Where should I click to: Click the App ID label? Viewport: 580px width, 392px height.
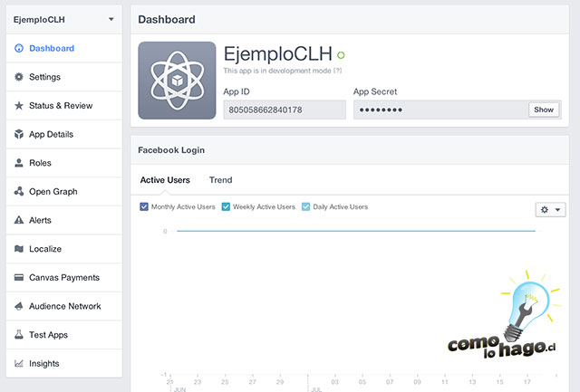pyautogui.click(x=237, y=91)
